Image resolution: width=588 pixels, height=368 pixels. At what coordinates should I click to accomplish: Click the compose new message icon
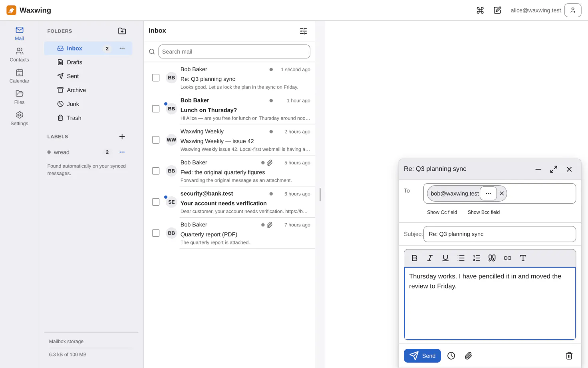click(497, 10)
